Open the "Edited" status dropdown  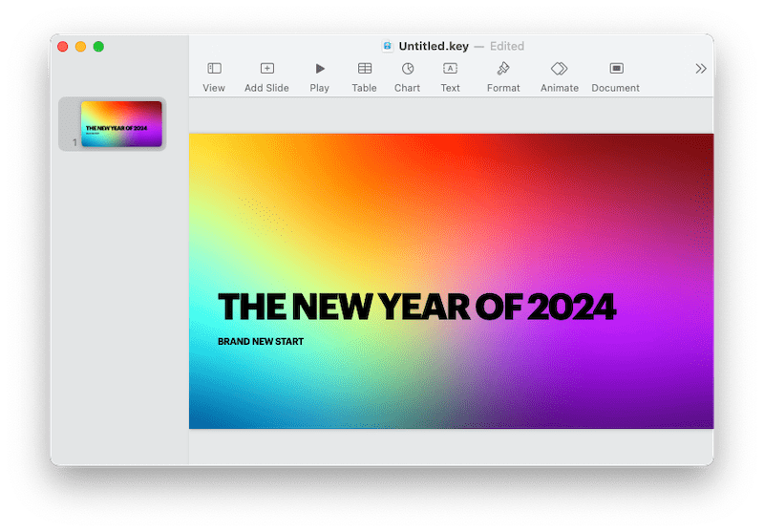506,46
